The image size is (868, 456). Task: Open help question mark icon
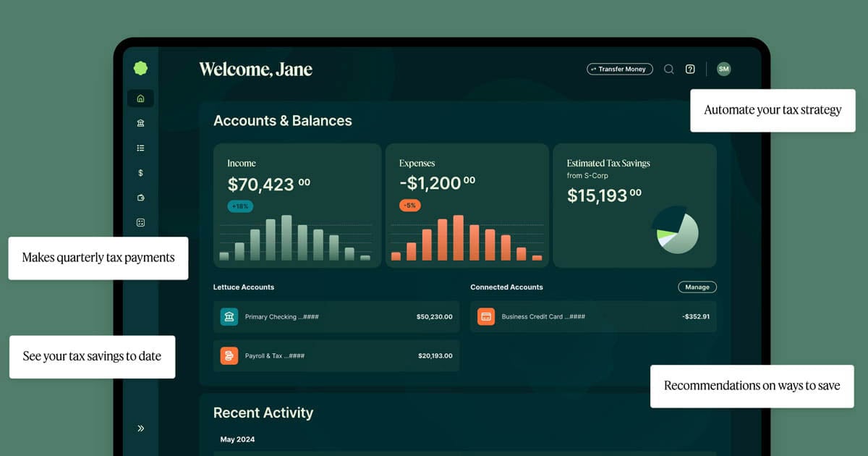pyautogui.click(x=690, y=69)
